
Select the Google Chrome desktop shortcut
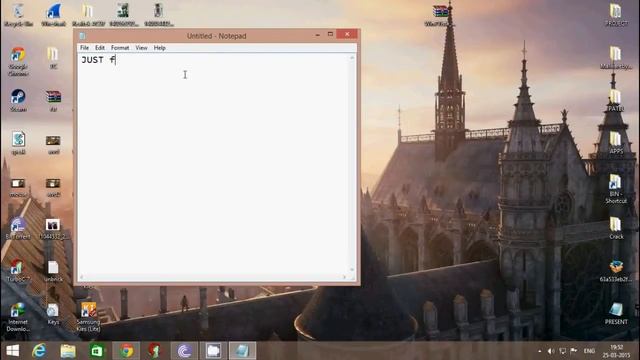click(18, 61)
